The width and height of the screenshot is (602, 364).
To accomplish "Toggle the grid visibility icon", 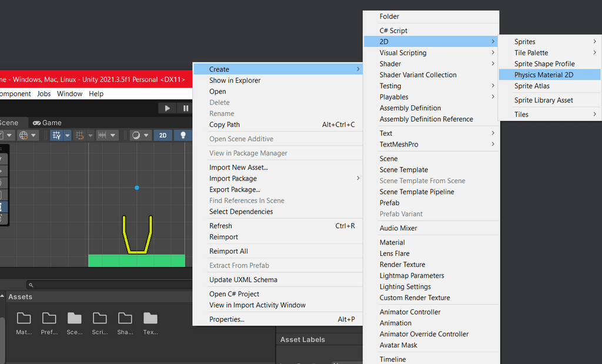I will (x=56, y=135).
